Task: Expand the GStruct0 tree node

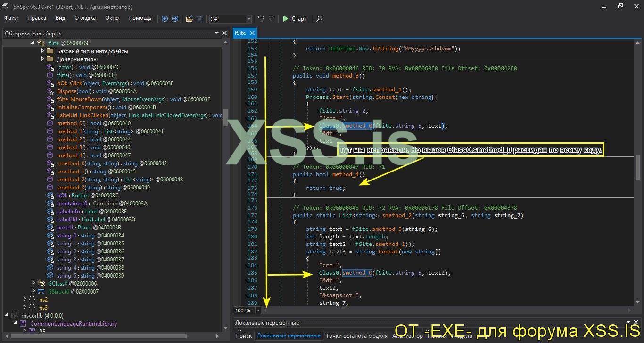Action: click(33, 291)
